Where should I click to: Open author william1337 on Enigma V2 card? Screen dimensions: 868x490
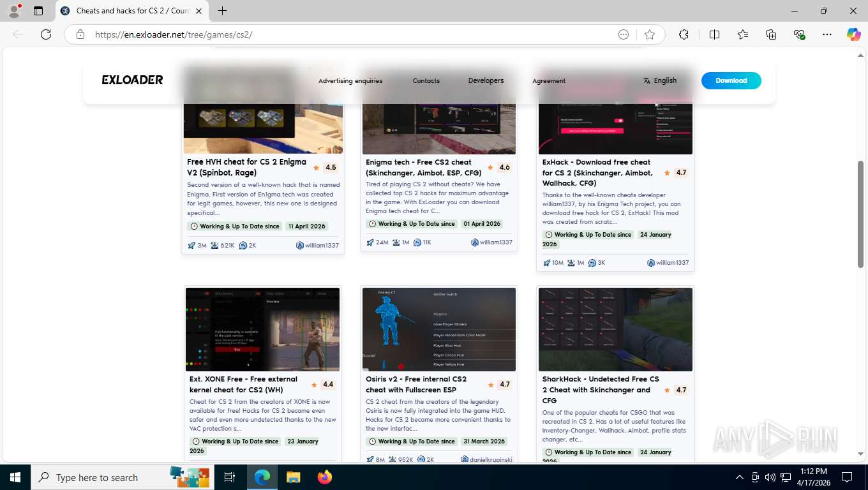point(317,246)
